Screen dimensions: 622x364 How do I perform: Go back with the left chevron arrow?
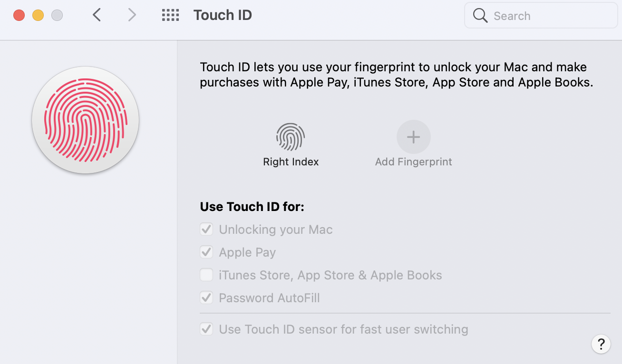click(x=97, y=15)
